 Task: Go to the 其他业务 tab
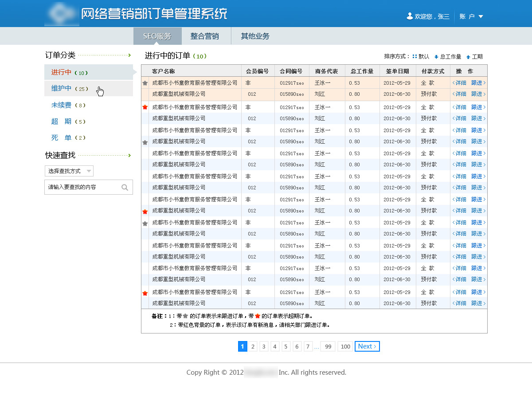(255, 36)
